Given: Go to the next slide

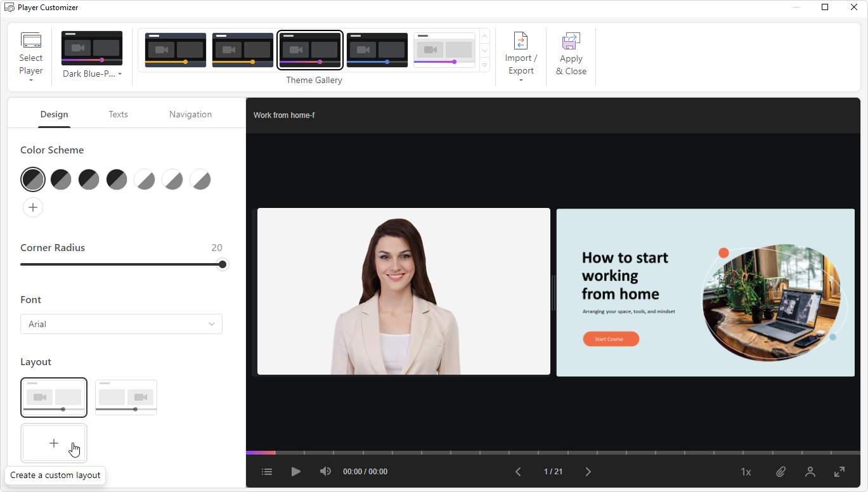Looking at the screenshot, I should [588, 472].
